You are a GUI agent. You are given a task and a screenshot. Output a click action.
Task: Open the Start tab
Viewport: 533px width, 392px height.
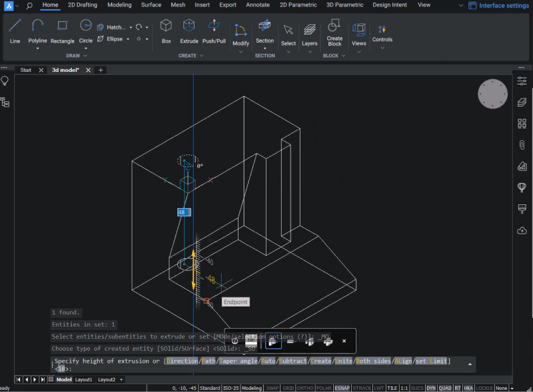point(27,69)
